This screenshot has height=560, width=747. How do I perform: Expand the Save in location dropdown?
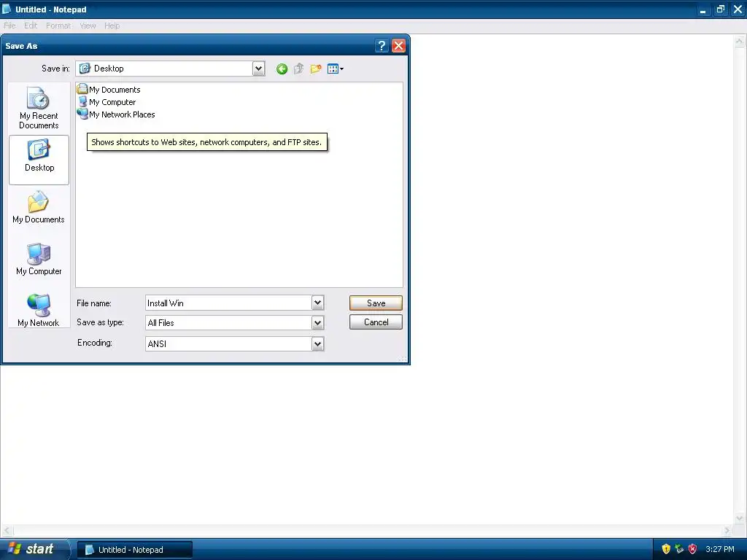(258, 69)
